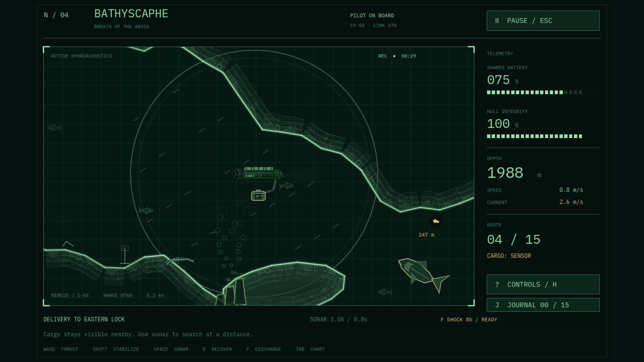Click the DELIVERY TO EASTERN LOCK objective
The image size is (644, 362).
click(x=84, y=319)
